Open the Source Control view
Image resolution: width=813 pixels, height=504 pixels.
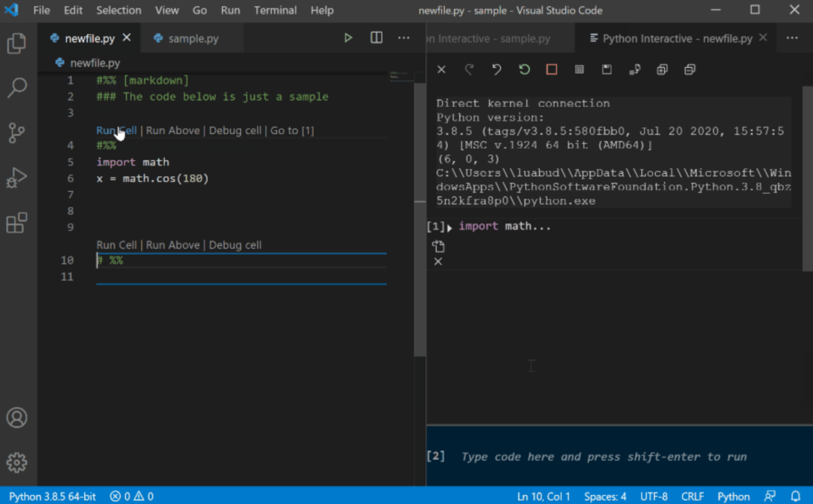click(x=17, y=133)
